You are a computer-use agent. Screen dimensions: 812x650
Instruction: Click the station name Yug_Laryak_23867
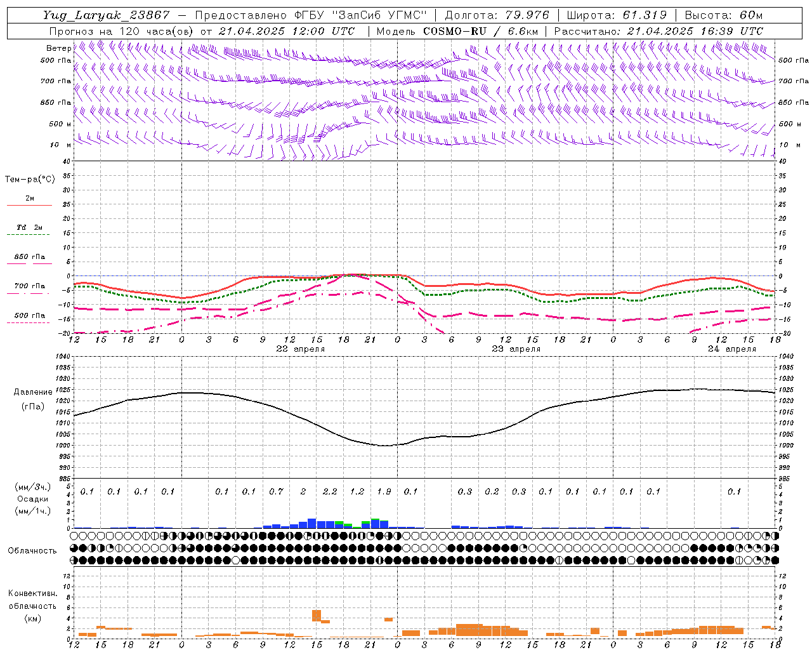(106, 15)
